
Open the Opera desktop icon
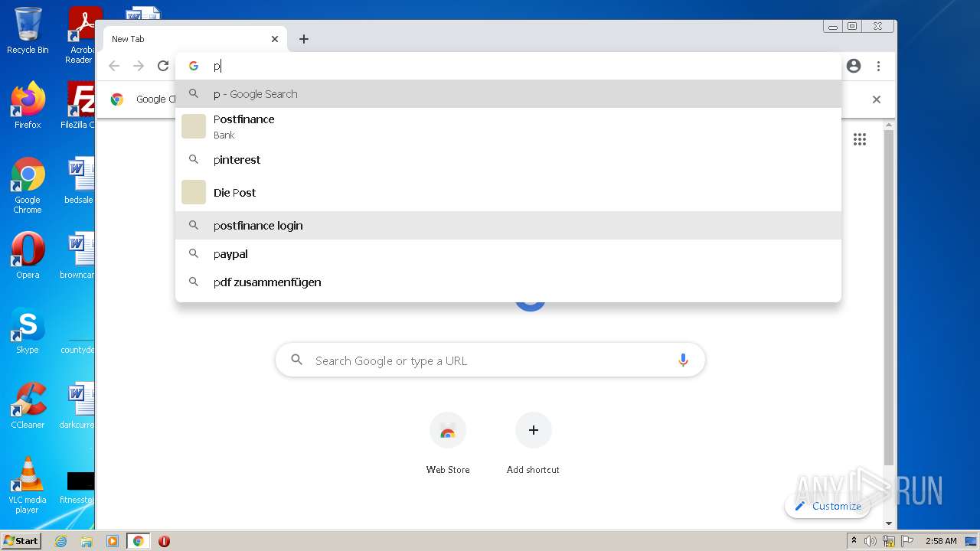[28, 256]
